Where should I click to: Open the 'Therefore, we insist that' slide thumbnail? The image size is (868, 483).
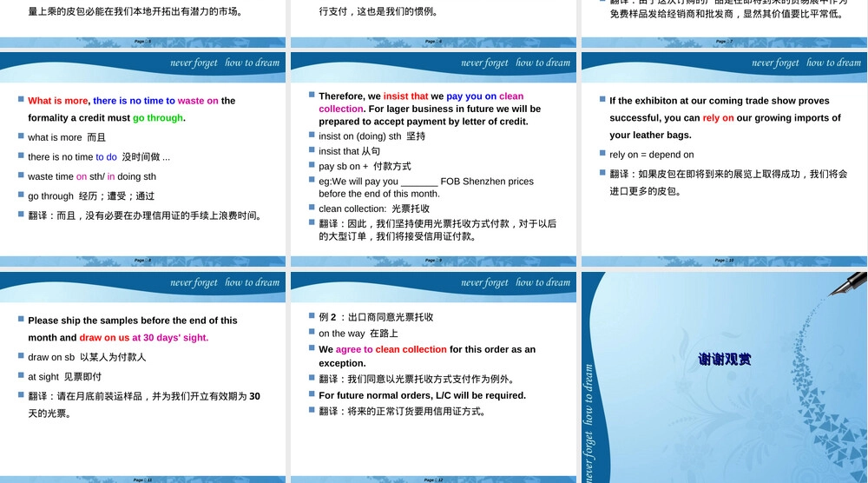pyautogui.click(x=433, y=160)
